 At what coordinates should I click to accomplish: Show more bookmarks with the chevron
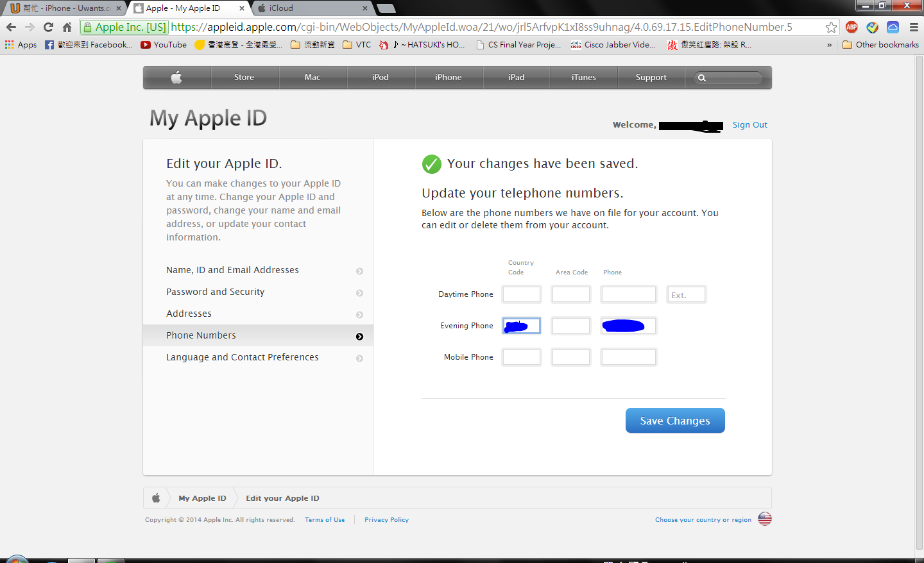point(829,45)
